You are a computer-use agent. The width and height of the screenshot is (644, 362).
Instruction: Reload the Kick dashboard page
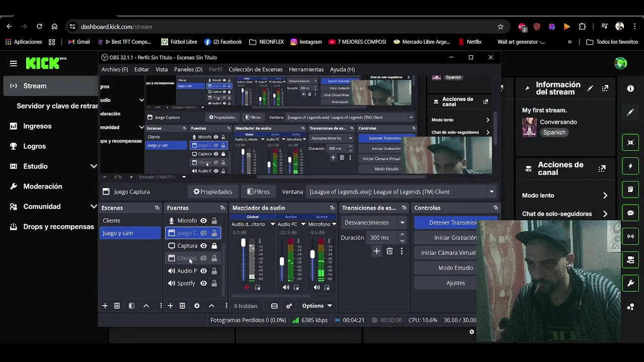point(39,27)
